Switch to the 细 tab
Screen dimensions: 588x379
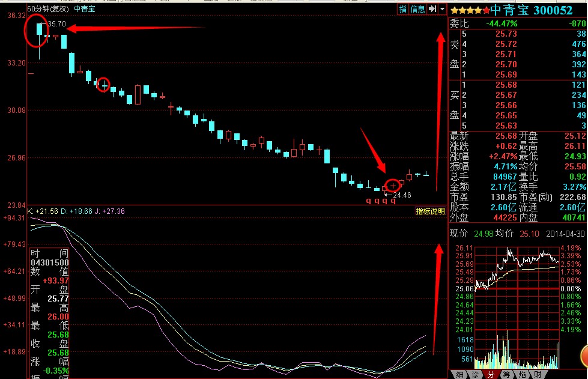[x=459, y=375]
